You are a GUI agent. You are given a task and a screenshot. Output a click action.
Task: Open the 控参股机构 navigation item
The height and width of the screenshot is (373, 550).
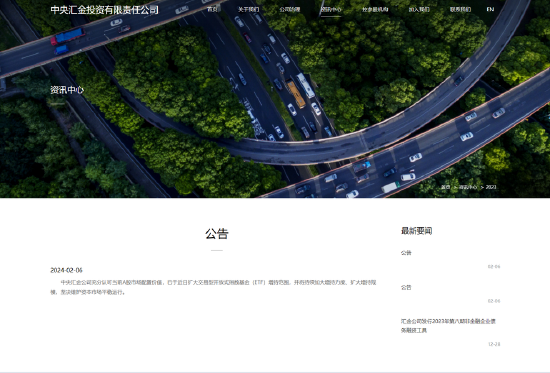pyautogui.click(x=375, y=9)
